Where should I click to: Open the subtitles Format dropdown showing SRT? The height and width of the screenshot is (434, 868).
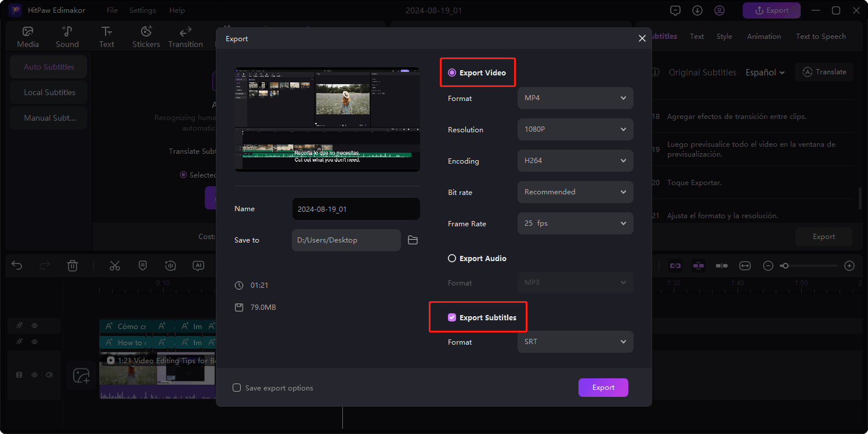tap(575, 342)
